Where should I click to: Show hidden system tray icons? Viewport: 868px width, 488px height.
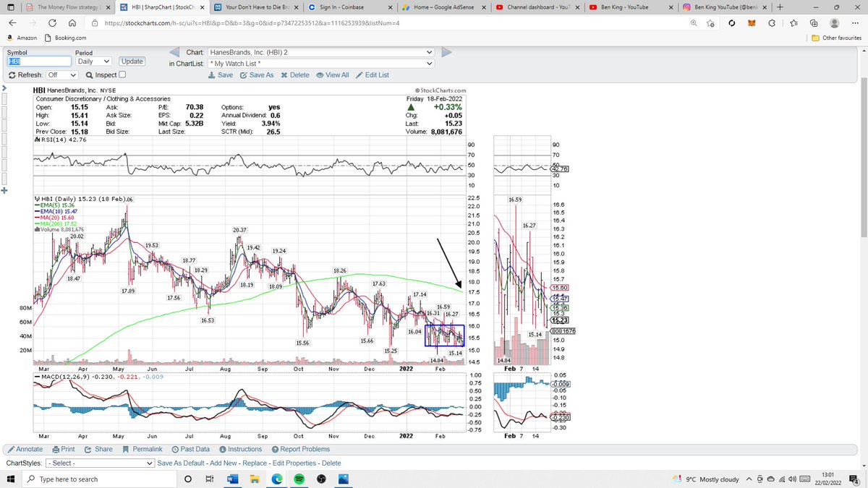749,479
